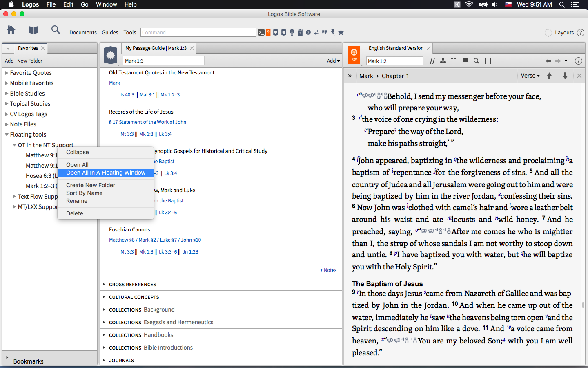Viewport: 588px width, 368px height.
Task: Expand Mobile Favorites folder
Action: [7, 83]
